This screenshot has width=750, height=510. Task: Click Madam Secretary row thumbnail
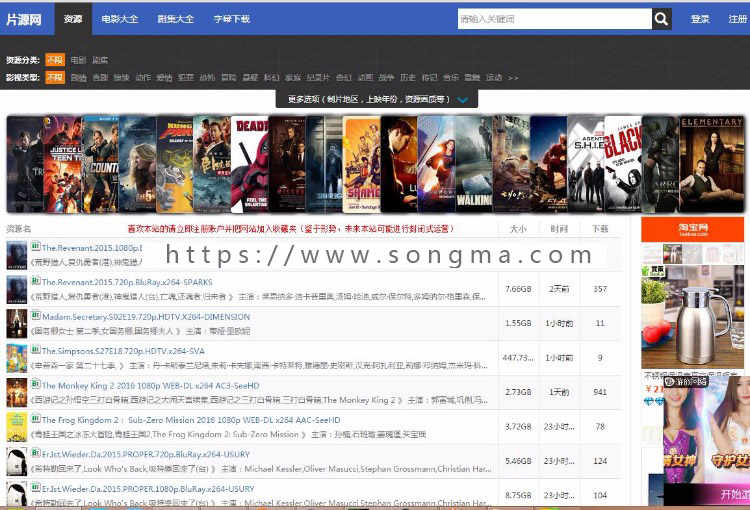click(17, 323)
